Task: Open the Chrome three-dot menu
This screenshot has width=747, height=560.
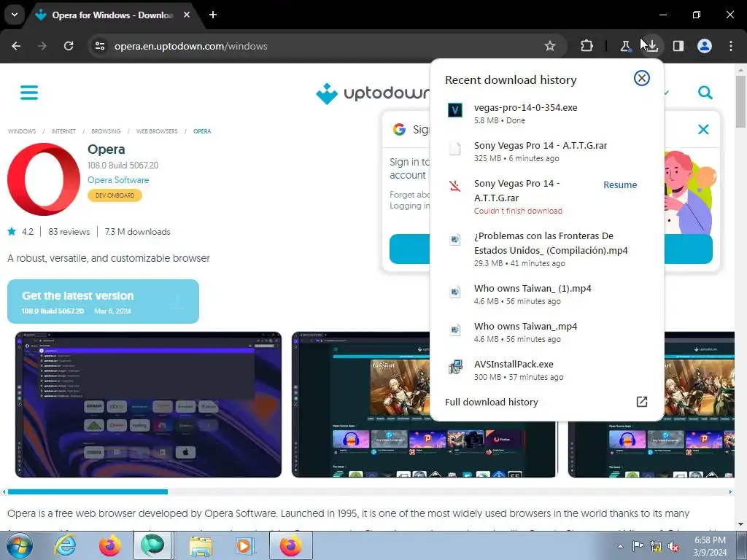Action: tap(731, 46)
